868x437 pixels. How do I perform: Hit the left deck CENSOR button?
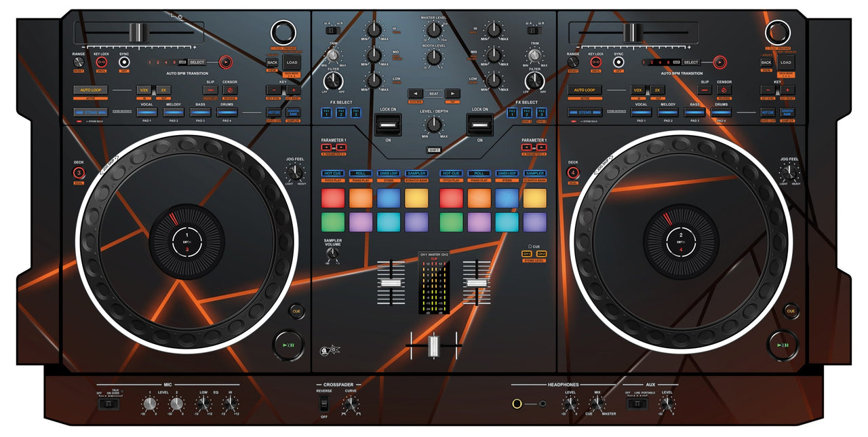pos(230,90)
